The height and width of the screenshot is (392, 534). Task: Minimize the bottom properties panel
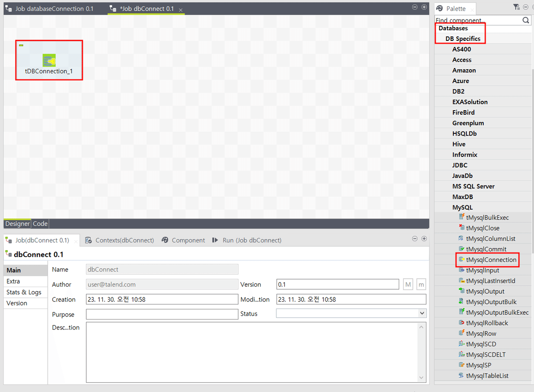pos(415,239)
